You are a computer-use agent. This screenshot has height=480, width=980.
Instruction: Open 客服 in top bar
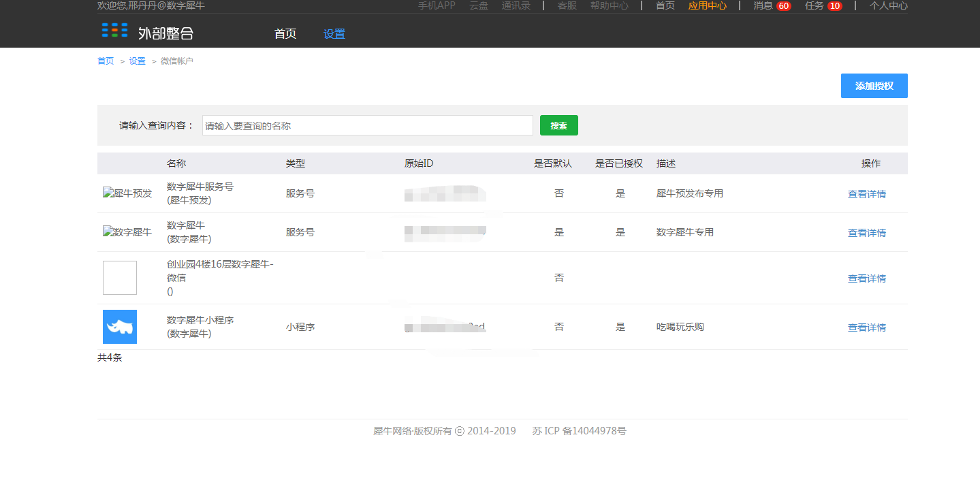click(x=567, y=5)
